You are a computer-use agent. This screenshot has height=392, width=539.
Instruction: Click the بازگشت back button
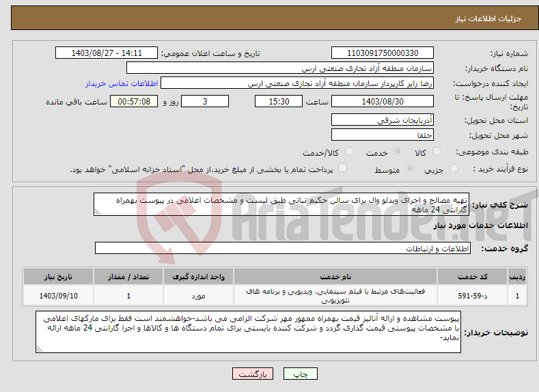253,374
